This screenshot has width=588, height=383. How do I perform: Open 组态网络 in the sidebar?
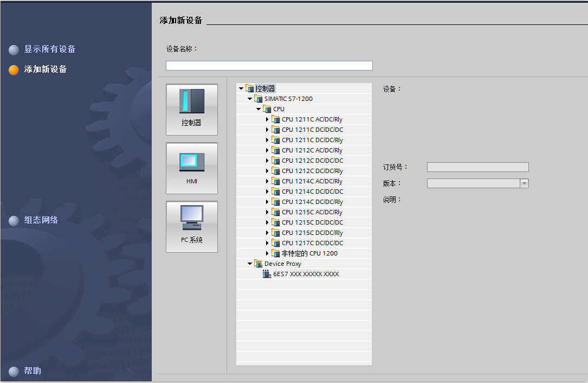tap(41, 220)
